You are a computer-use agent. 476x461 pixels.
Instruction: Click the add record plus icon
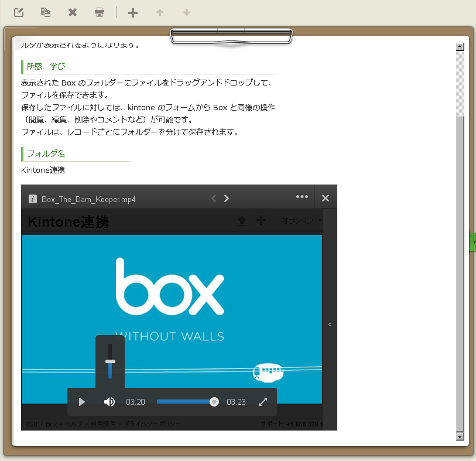click(133, 13)
